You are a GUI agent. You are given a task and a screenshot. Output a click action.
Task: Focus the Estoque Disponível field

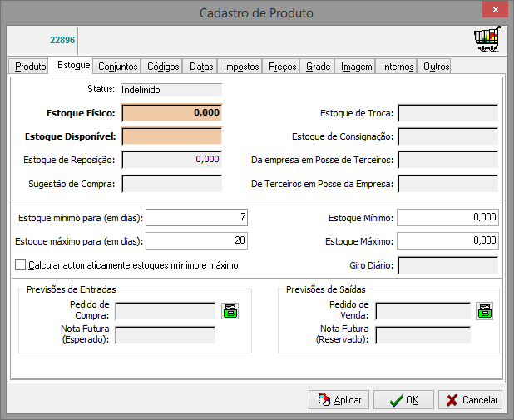(x=172, y=136)
